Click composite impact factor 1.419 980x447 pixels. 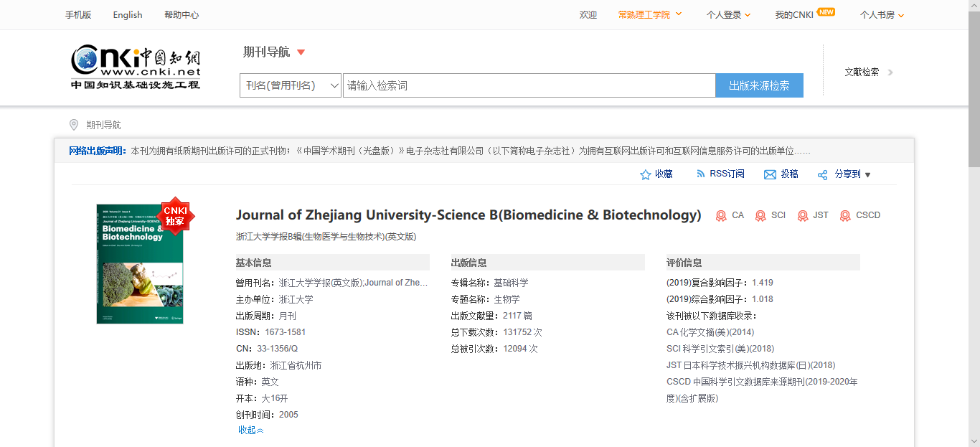763,283
